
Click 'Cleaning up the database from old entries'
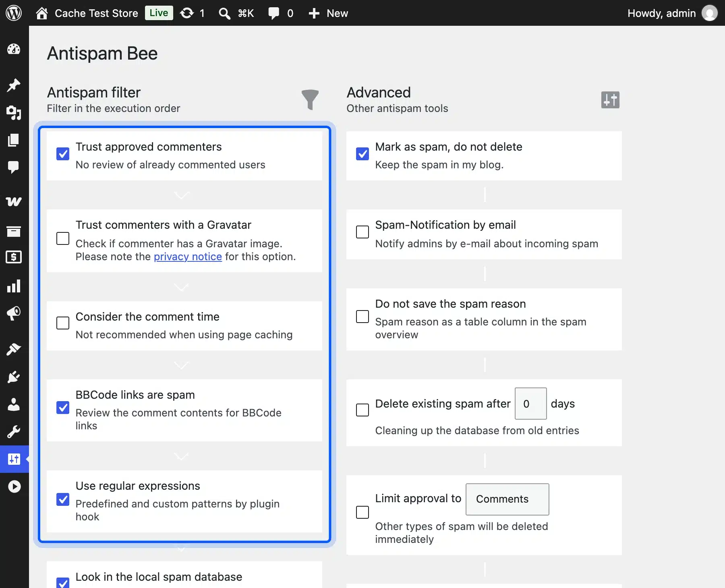(477, 431)
